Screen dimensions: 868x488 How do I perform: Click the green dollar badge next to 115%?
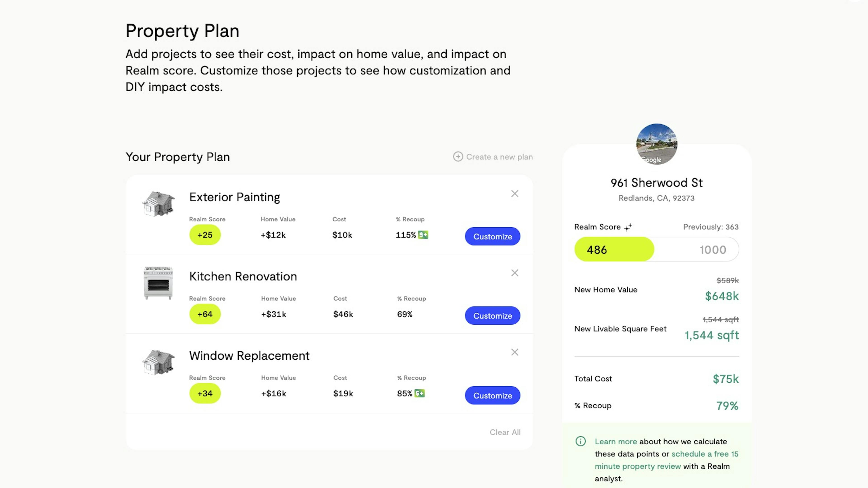(x=423, y=235)
